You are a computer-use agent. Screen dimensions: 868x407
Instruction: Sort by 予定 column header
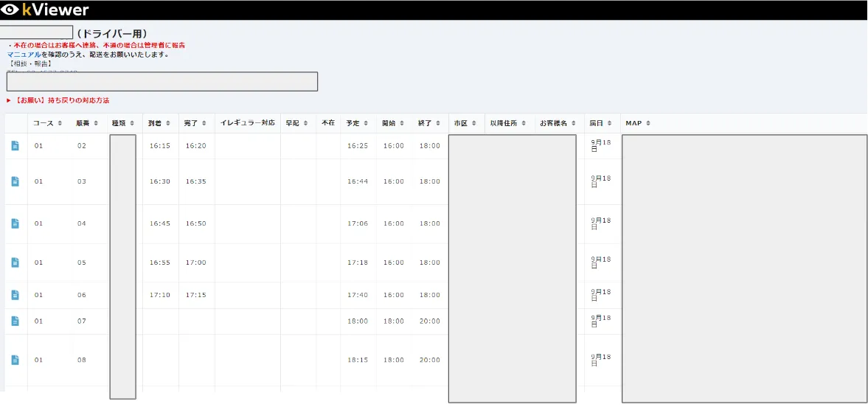[357, 123]
